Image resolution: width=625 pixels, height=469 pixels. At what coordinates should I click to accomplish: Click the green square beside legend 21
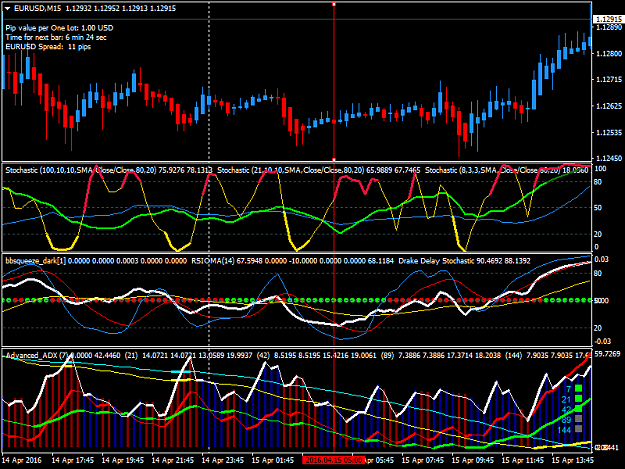pos(578,398)
